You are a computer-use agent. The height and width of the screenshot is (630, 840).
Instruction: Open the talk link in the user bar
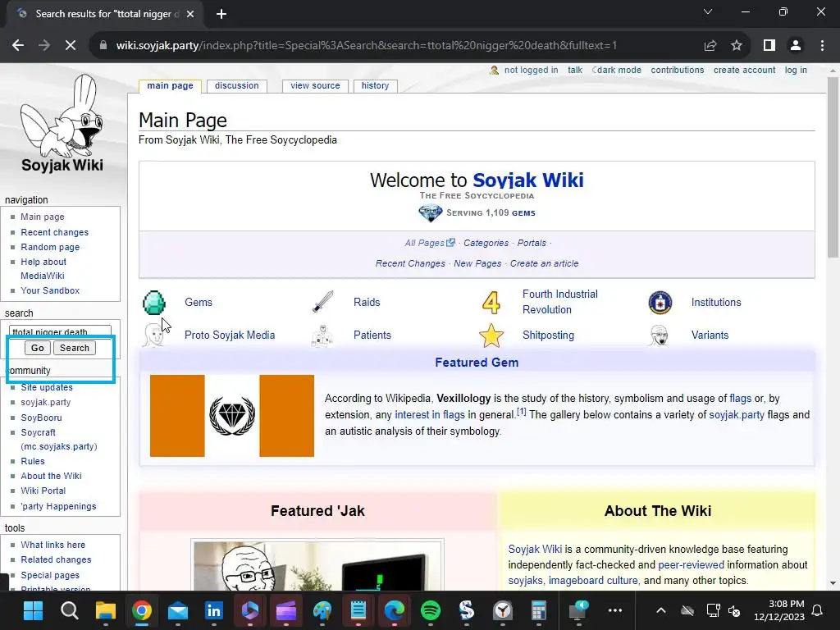[x=575, y=71]
